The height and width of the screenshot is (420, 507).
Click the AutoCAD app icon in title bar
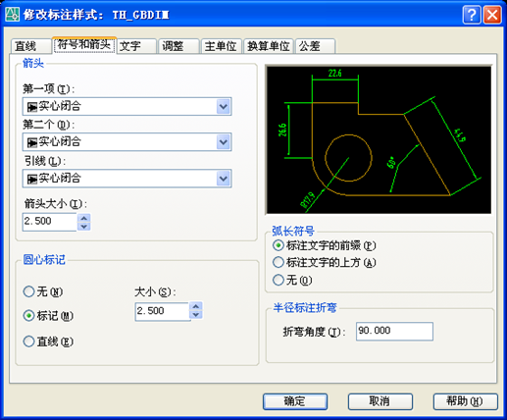[12, 15]
